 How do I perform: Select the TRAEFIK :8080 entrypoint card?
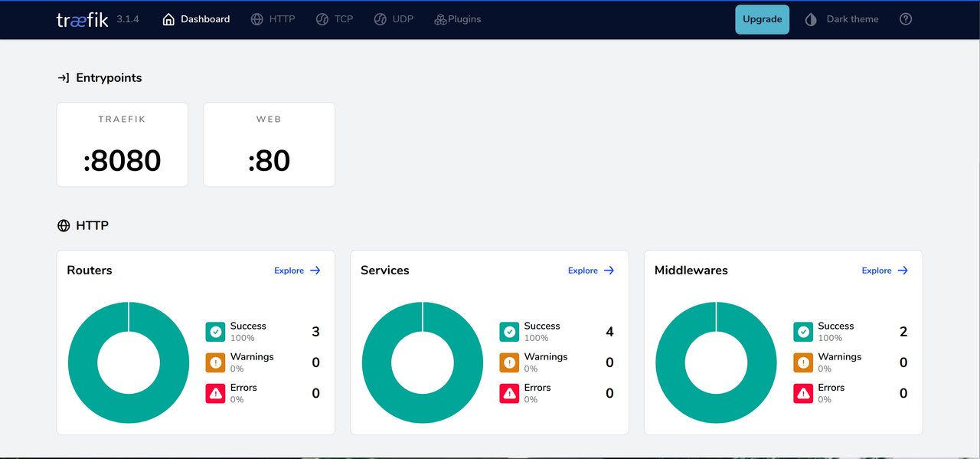click(122, 145)
